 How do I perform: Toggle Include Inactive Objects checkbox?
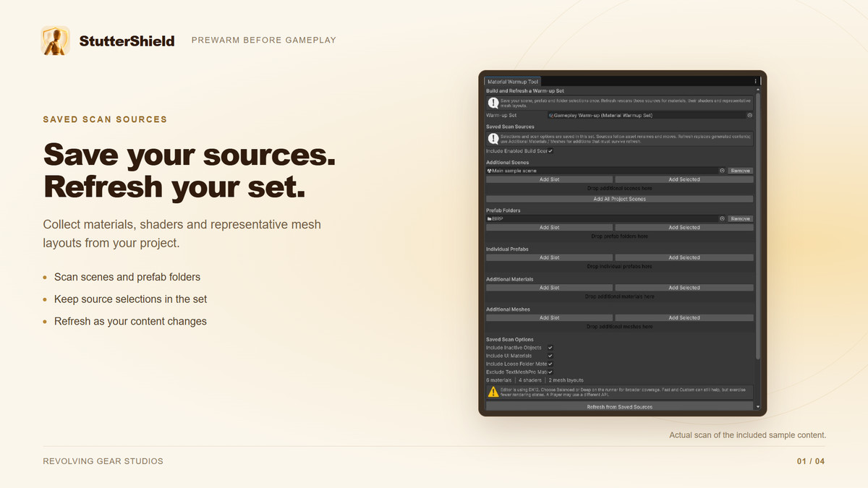(550, 348)
